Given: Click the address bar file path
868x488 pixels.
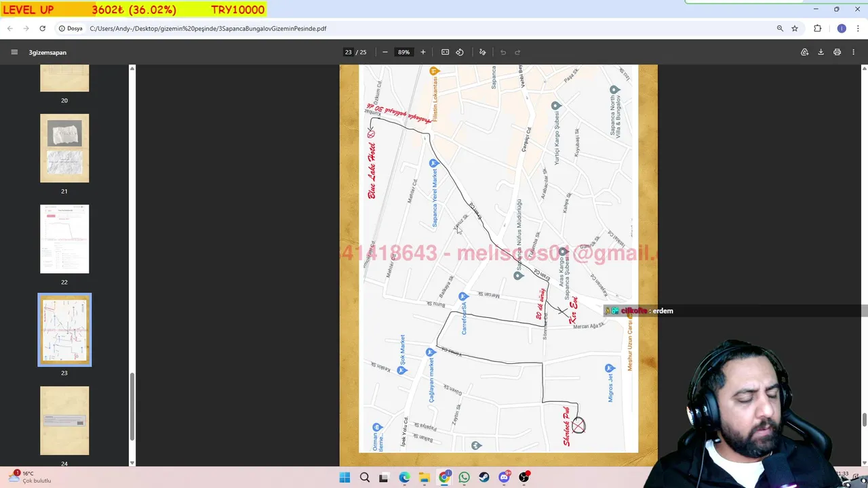Looking at the screenshot, I should coord(208,28).
